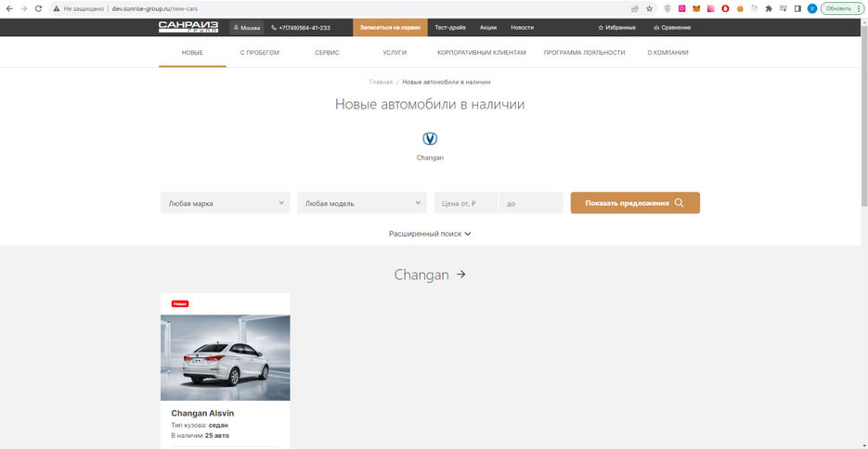Open the MetaMask fox extension
This screenshot has height=449, width=868.
(x=696, y=9)
